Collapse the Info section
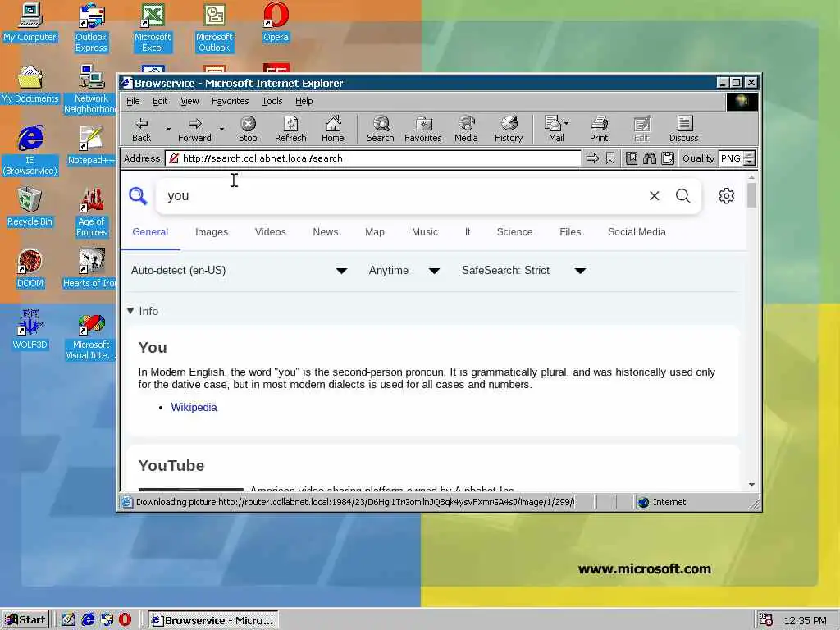This screenshot has height=630, width=840. 143,311
